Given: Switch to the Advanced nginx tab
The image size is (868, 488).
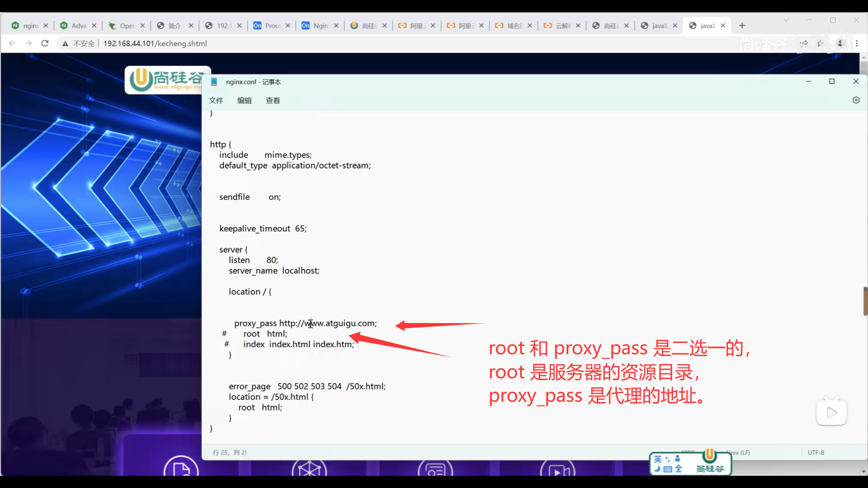Looking at the screenshot, I should pos(78,26).
